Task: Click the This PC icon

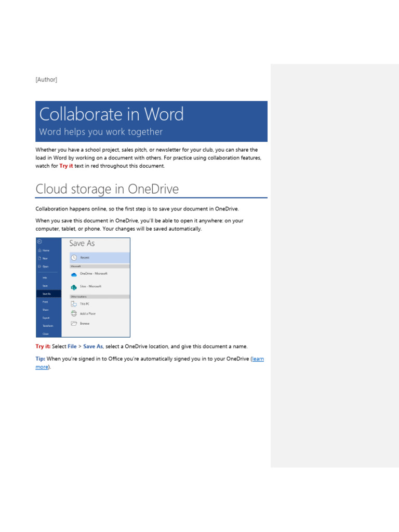Action: [x=74, y=304]
